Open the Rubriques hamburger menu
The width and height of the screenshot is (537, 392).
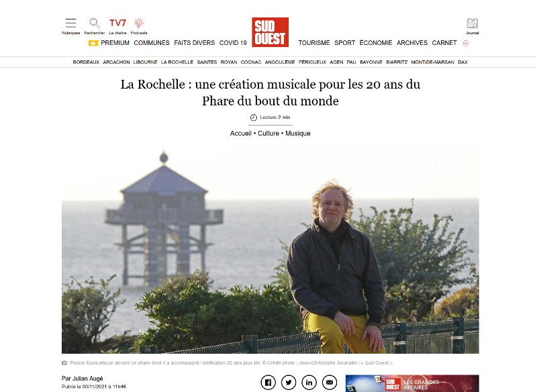tap(70, 26)
